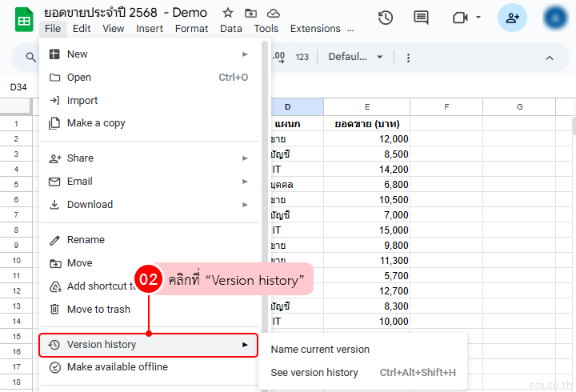This screenshot has height=392, width=576.
Task: Collapse the toolbar with up chevron
Action: point(550,58)
